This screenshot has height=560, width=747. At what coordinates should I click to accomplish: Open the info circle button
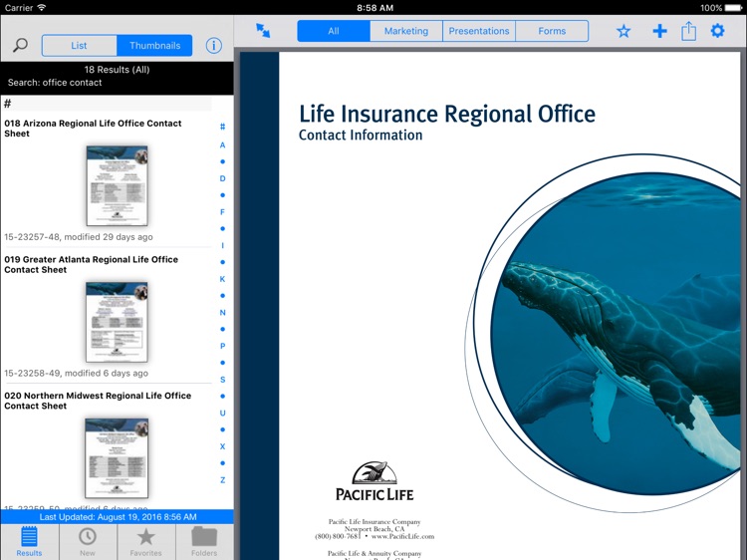[x=213, y=45]
